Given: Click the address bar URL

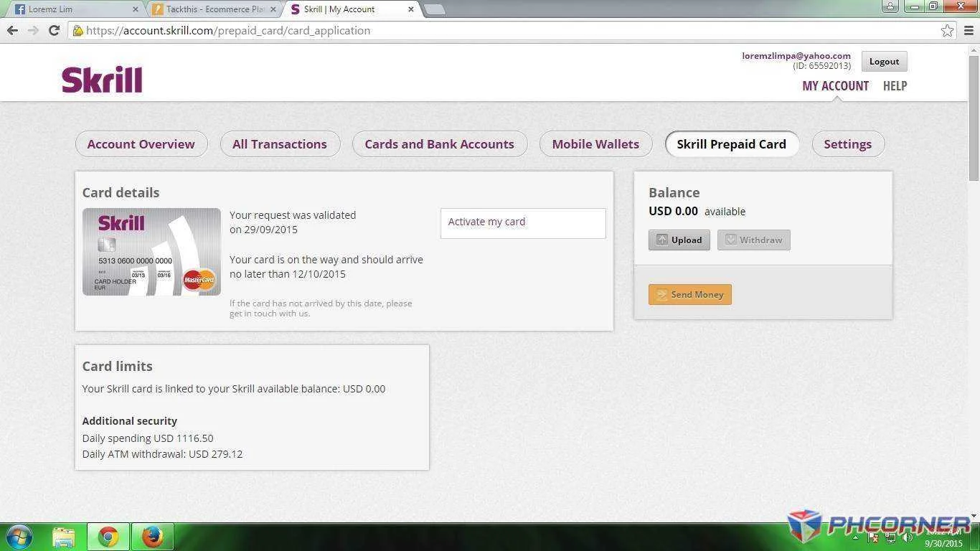Looking at the screenshot, I should point(228,31).
